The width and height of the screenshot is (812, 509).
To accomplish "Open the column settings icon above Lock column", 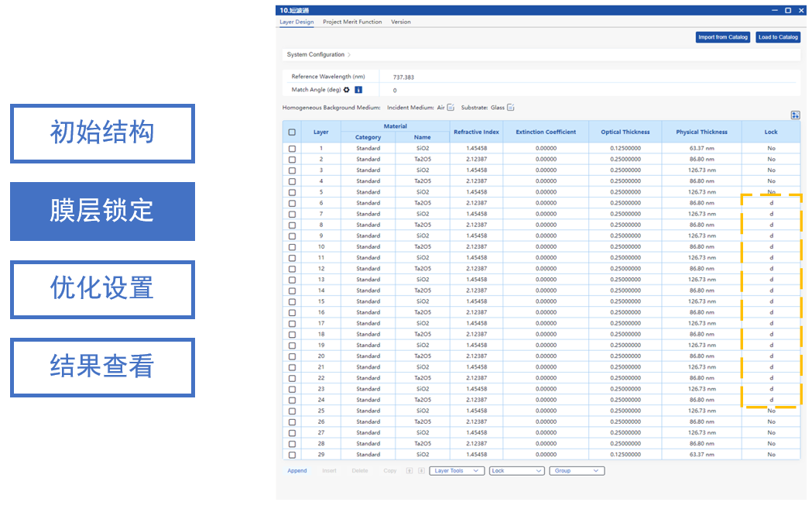I will pos(795,115).
